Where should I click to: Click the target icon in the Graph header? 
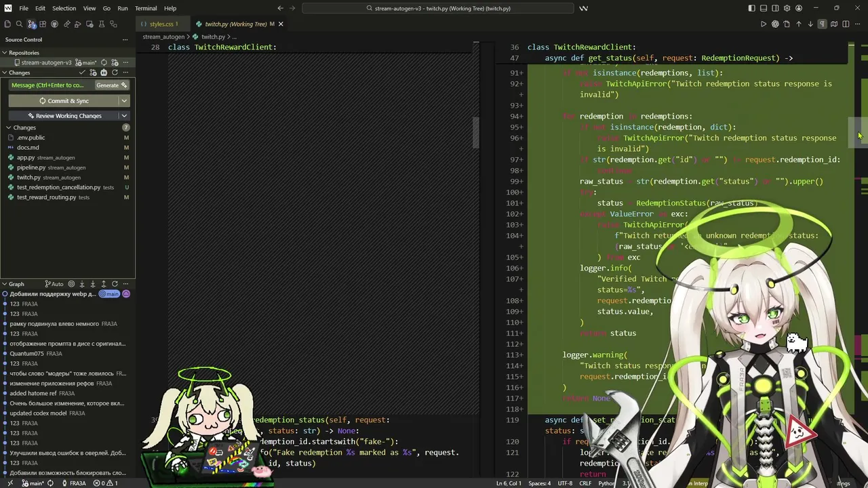click(x=71, y=284)
